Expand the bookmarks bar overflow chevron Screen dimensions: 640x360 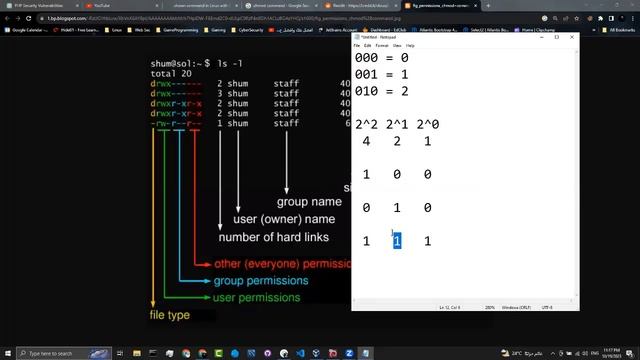[x=593, y=30]
